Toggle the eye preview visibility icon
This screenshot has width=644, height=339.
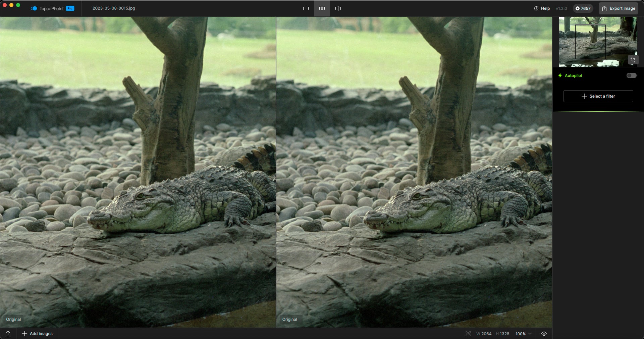(544, 334)
